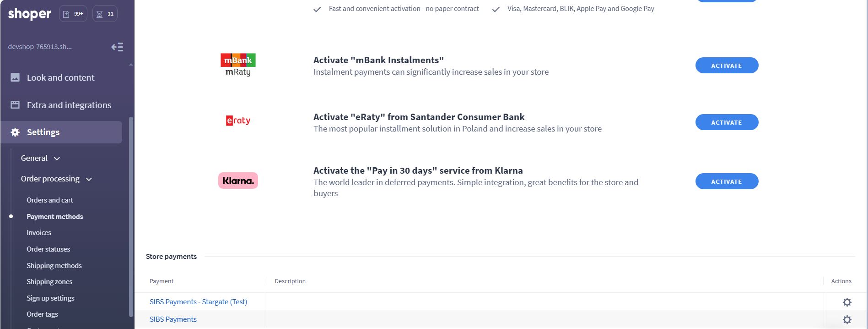The image size is (868, 329).
Task: Activate mBank Instalments
Action: tap(727, 66)
